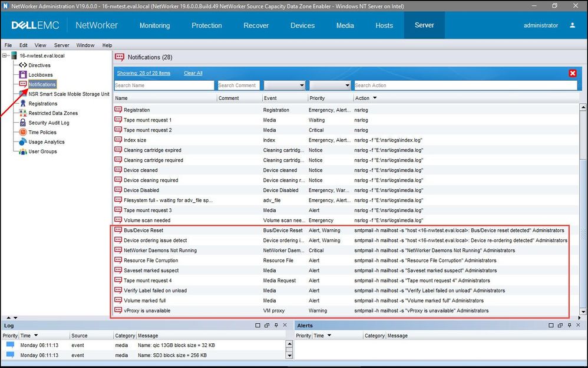Viewport: 588px width, 368px height.
Task: Click the Bus/Device Reset notification icon
Action: coord(118,230)
